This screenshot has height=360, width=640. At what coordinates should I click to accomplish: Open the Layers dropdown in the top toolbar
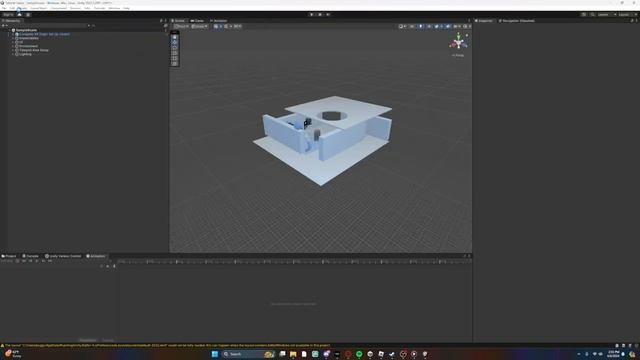tap(607, 14)
